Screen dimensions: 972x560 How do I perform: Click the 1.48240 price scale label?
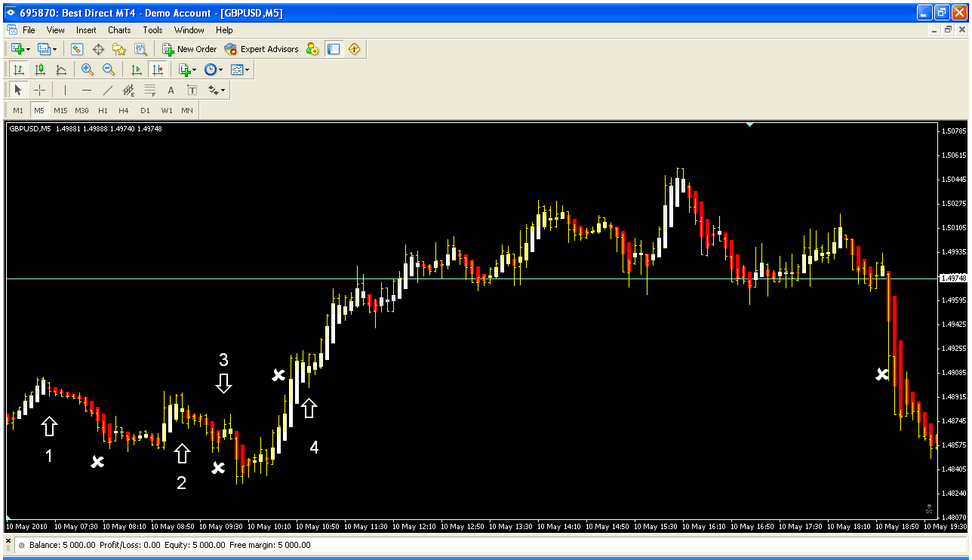[954, 494]
